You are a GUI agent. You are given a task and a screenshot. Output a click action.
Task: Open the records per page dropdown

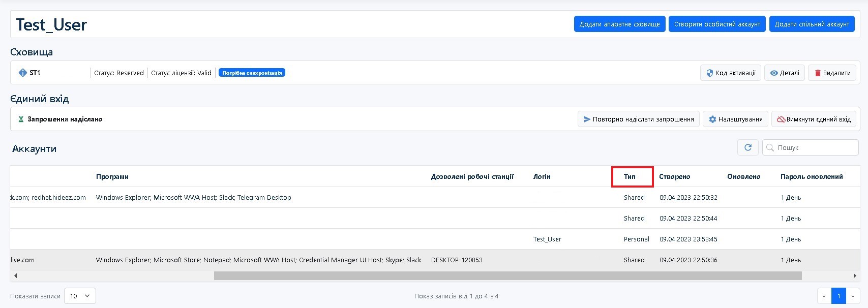[x=80, y=296]
